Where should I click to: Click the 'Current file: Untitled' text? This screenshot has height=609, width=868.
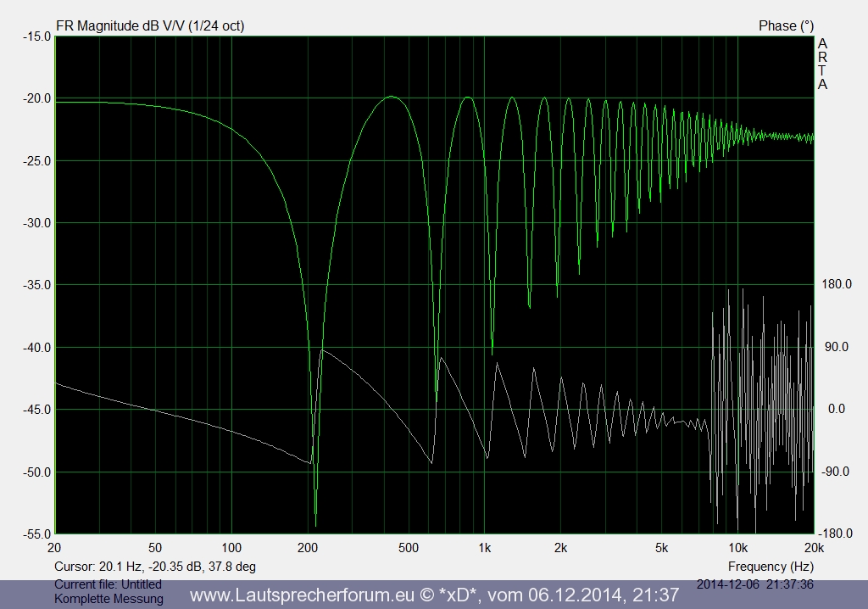point(108,584)
